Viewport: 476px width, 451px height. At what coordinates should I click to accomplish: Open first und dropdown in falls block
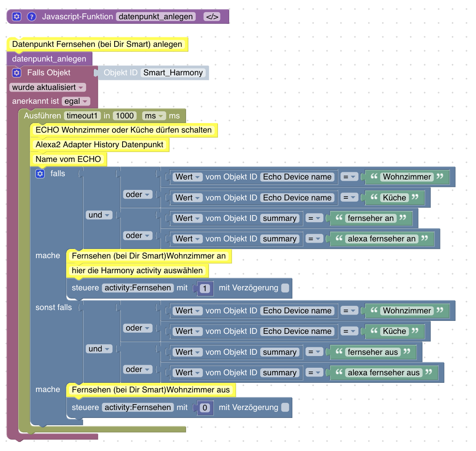coord(99,215)
